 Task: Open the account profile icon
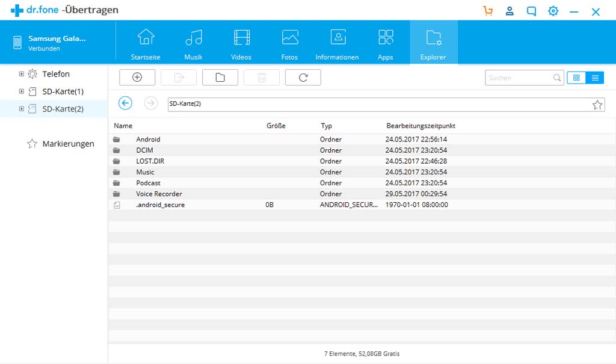tap(510, 10)
